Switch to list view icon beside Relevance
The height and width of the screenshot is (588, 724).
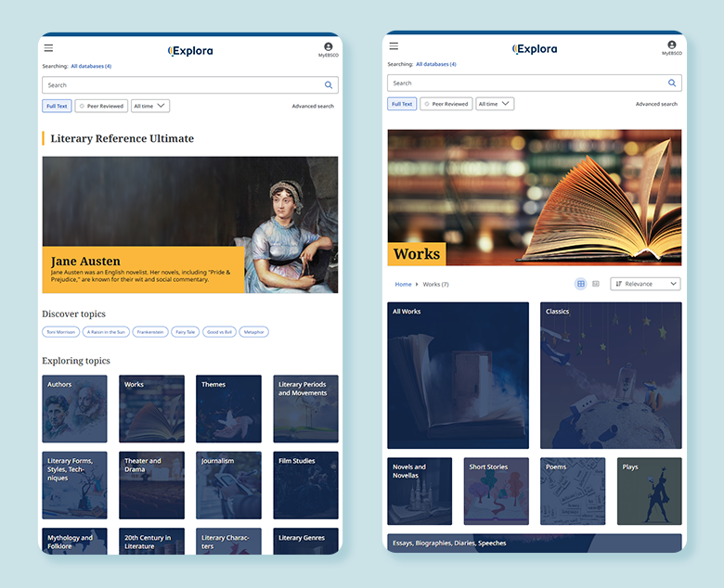click(x=596, y=284)
